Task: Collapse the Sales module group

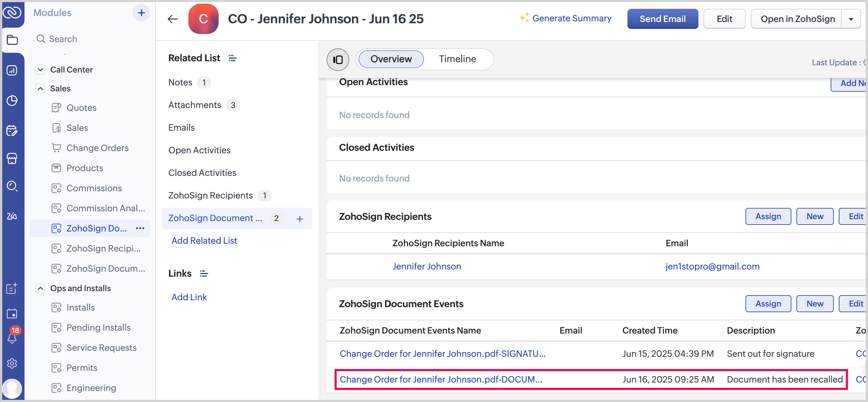Action: click(41, 89)
